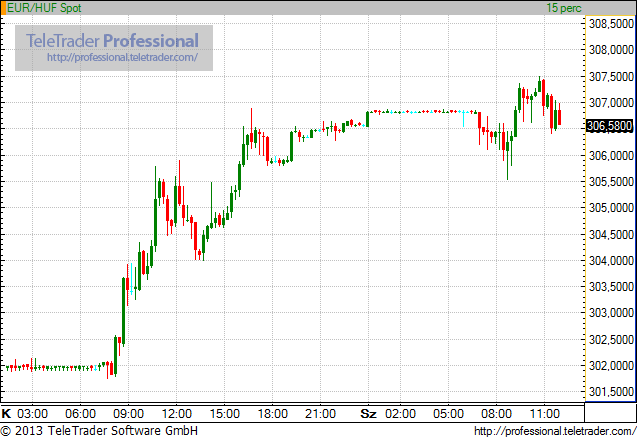This screenshot has width=637, height=440.
Task: Click the orange marker beside EUR/HUF Spot title
Action: pyautogui.click(x=3, y=8)
